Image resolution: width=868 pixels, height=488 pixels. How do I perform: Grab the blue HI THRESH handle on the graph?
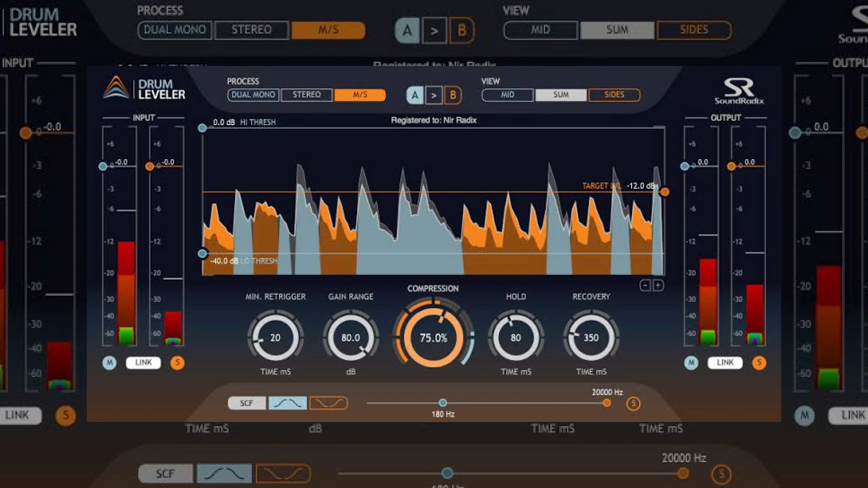coord(203,128)
